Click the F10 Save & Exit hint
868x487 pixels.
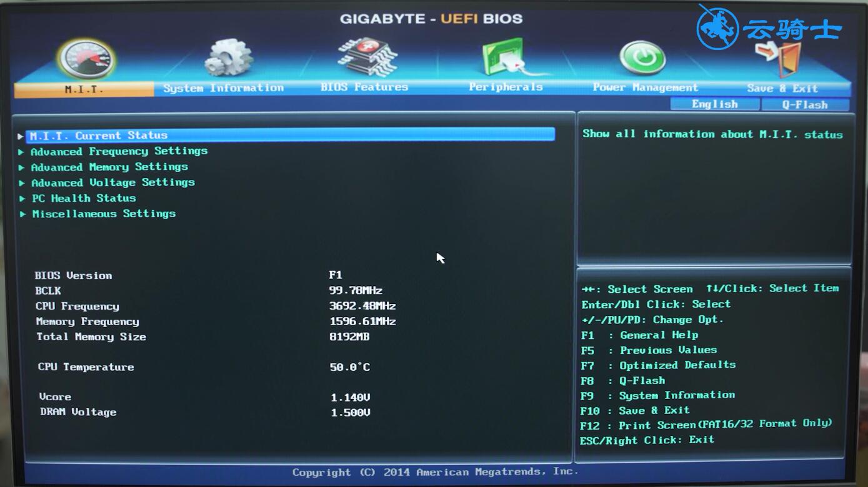635,410
